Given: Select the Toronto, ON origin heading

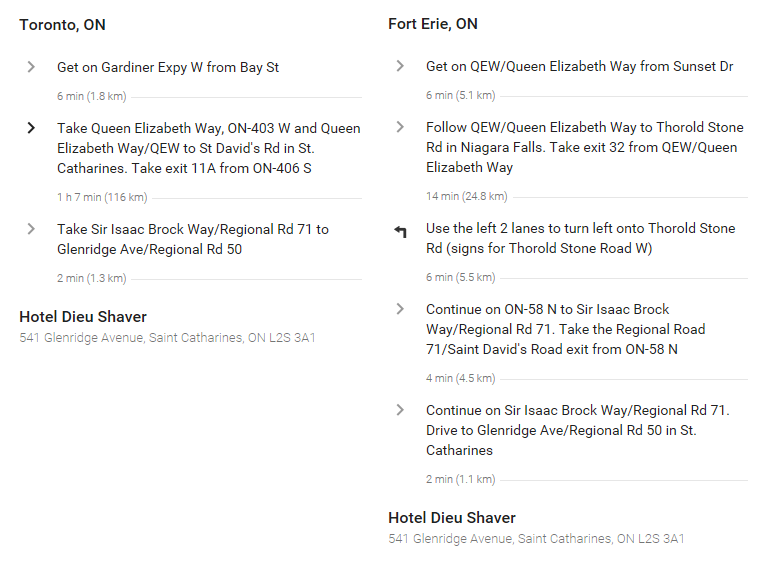Looking at the screenshot, I should [62, 25].
